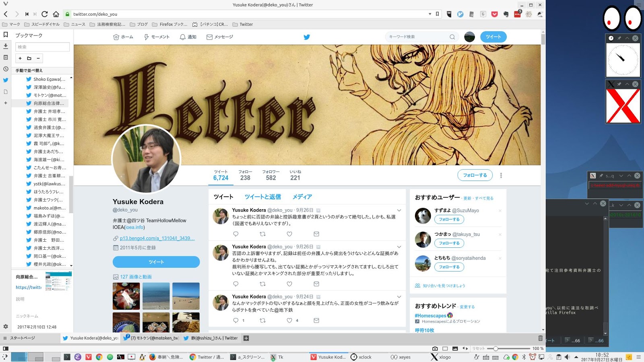Click the Twitter bird logo in header

tap(307, 37)
